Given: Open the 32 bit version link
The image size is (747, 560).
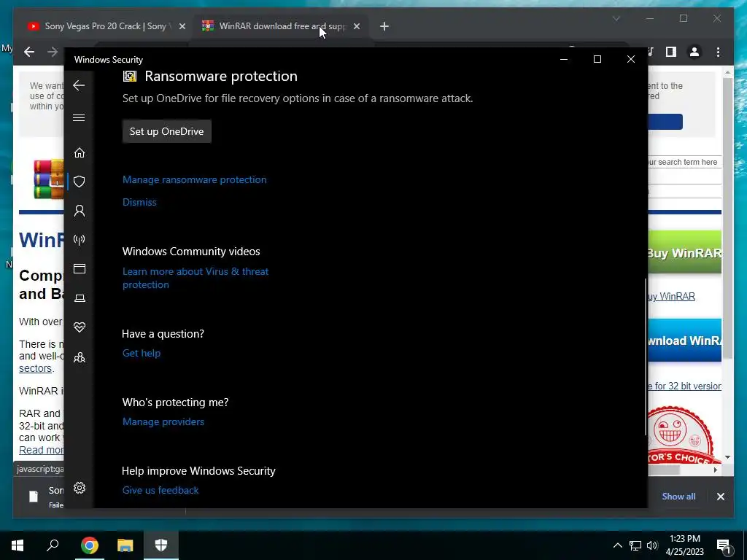Looking at the screenshot, I should (684, 386).
